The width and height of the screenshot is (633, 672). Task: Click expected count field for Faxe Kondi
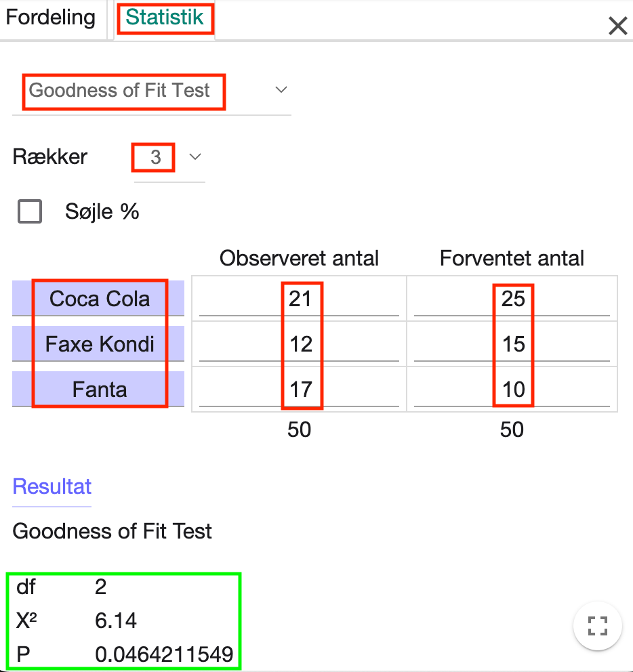click(512, 344)
